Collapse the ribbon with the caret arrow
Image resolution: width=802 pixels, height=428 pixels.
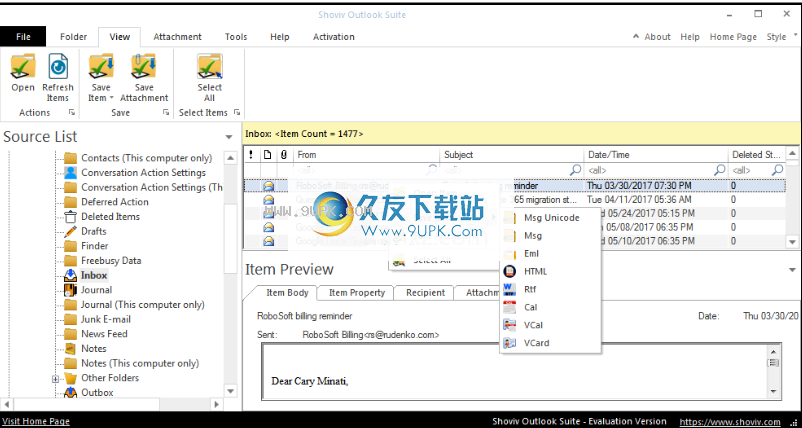coord(636,36)
